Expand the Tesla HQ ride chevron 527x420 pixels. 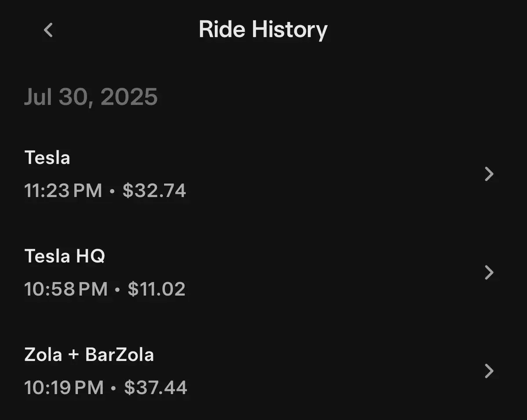coord(489,273)
